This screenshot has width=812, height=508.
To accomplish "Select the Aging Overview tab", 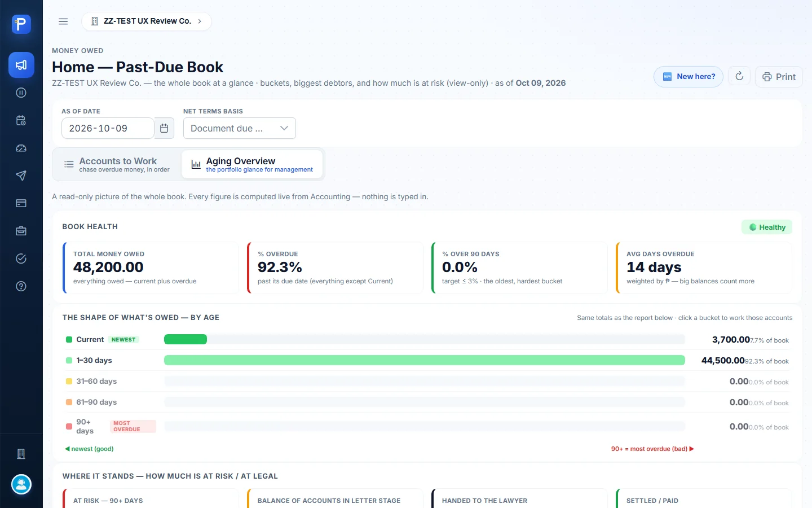I will 252,164.
